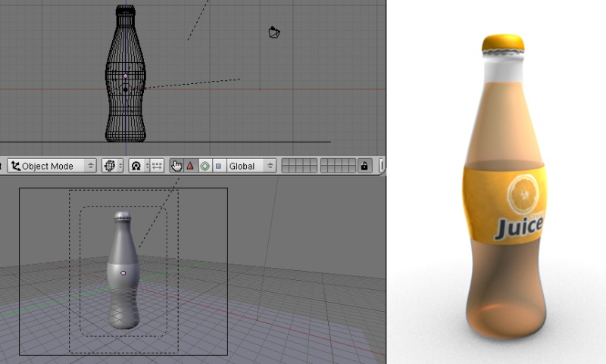This screenshot has width=606, height=364.
Task: Click the first layer buttons group
Action: click(x=299, y=166)
